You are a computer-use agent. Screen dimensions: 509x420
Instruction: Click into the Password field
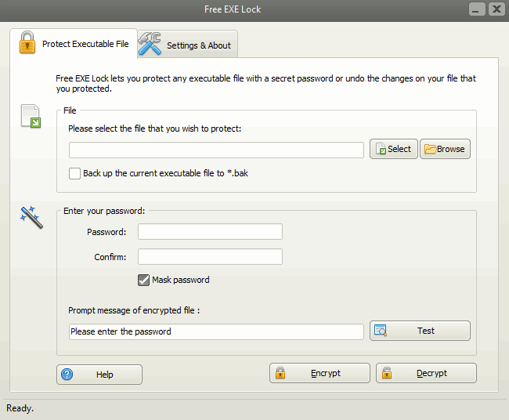point(210,231)
